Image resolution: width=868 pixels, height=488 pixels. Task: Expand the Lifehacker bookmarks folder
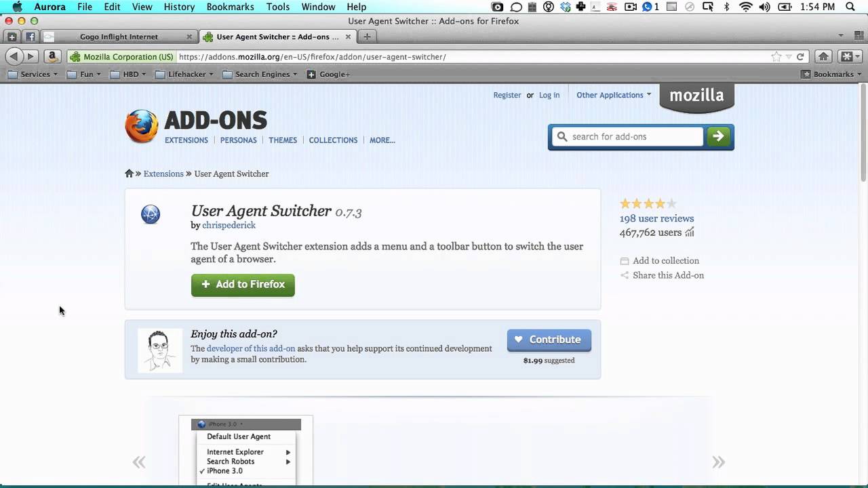(x=184, y=75)
